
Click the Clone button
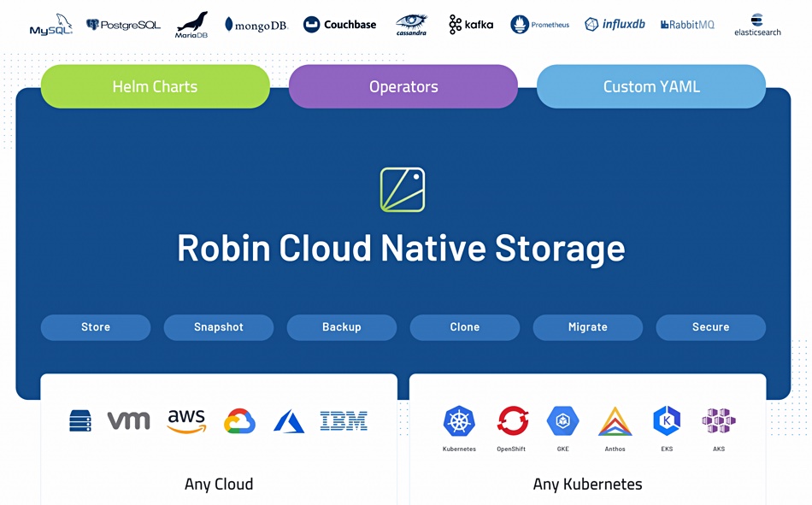[464, 327]
